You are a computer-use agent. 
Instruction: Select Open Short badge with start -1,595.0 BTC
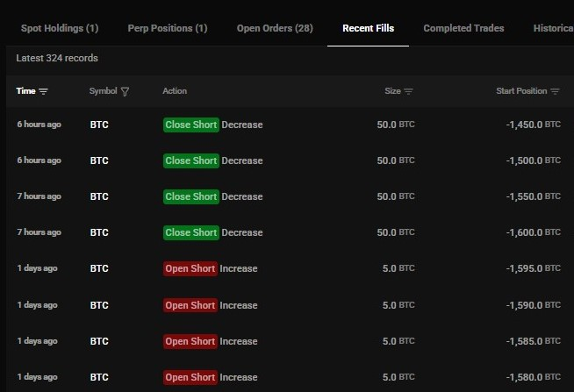190,268
